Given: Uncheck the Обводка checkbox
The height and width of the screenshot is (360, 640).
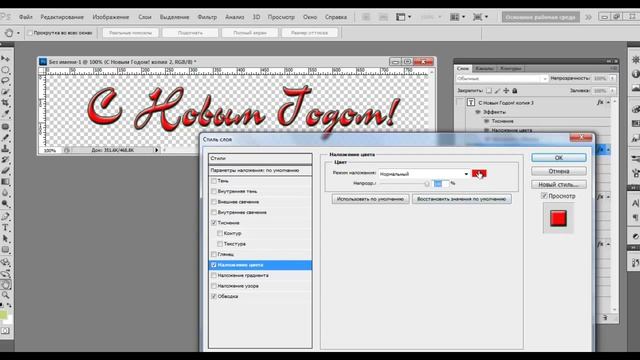Looking at the screenshot, I should click(x=214, y=296).
